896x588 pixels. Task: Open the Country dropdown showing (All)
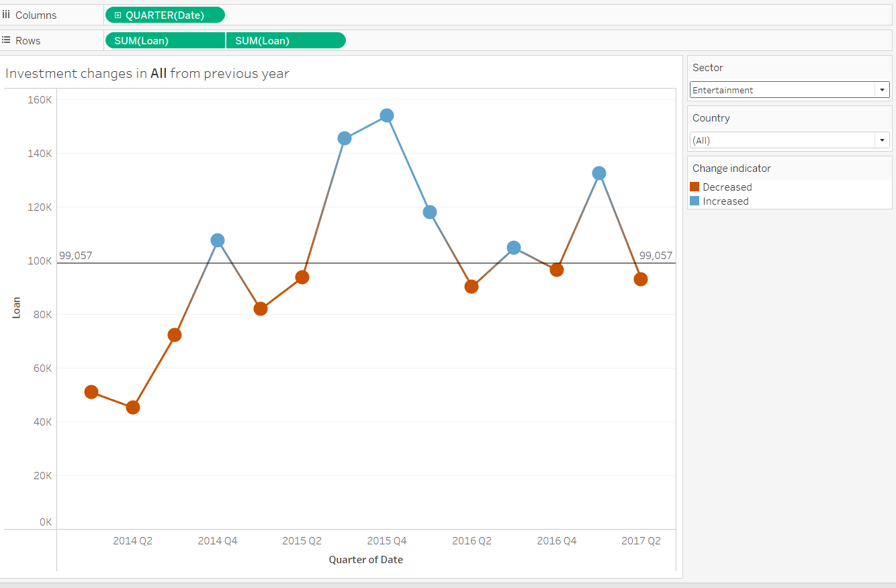[790, 140]
